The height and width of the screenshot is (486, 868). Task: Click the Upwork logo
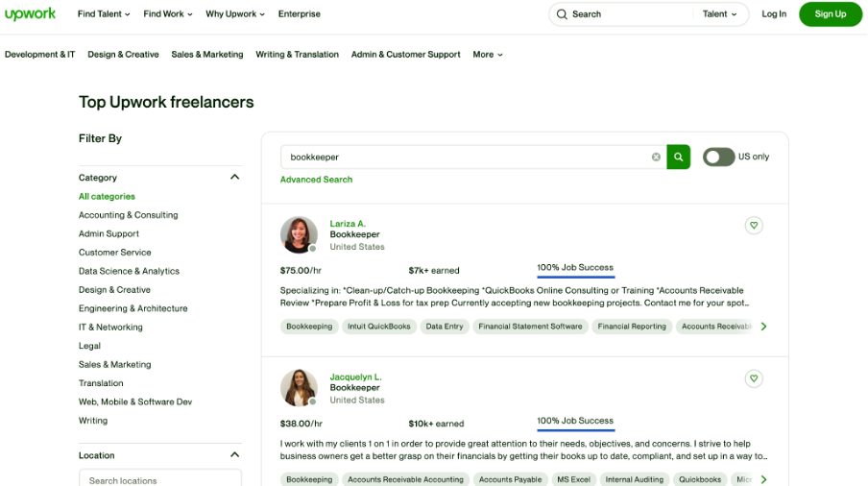tap(30, 13)
